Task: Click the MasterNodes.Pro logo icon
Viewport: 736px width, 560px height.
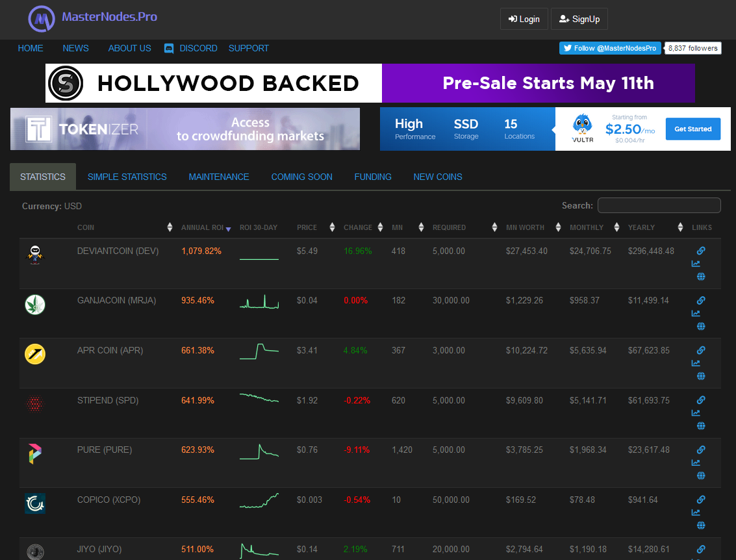Action: [42, 19]
